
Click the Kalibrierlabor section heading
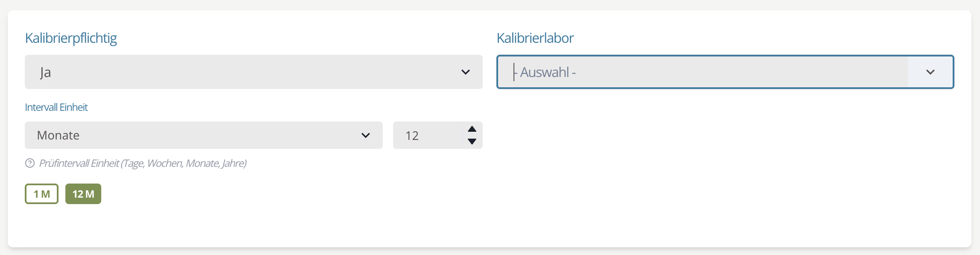535,38
